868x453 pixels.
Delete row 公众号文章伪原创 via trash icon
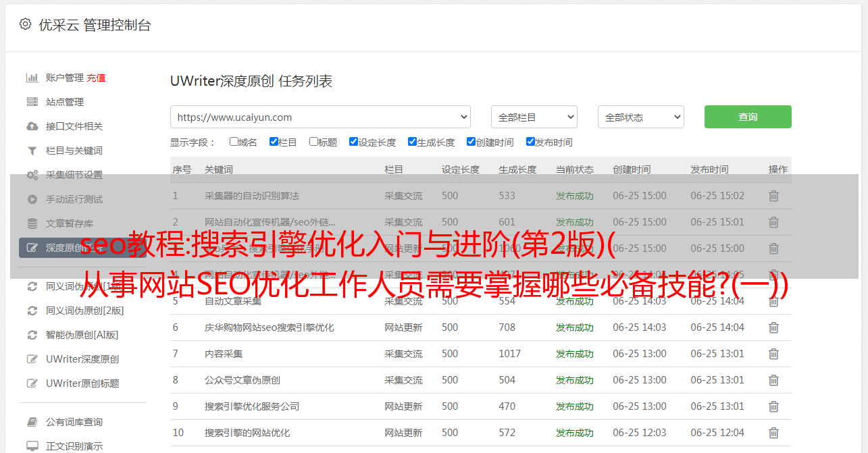774,380
